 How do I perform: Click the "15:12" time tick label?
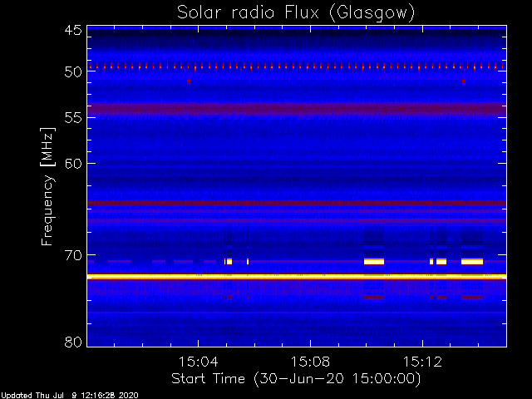[x=422, y=362]
